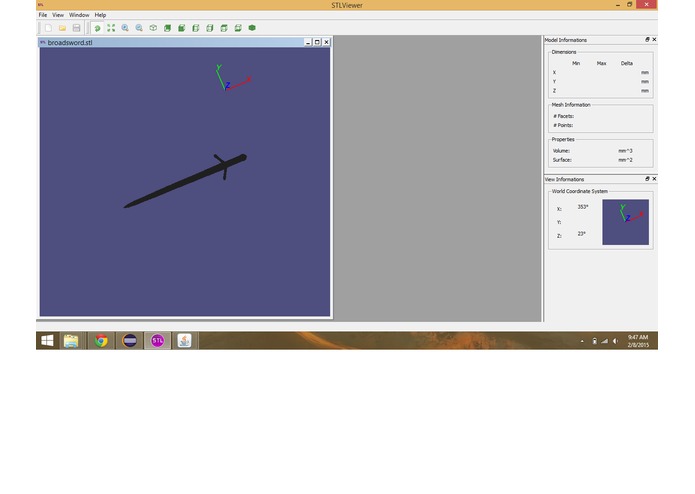Click the 'Surface:' property label
The height and width of the screenshot is (494, 695).
coord(562,160)
